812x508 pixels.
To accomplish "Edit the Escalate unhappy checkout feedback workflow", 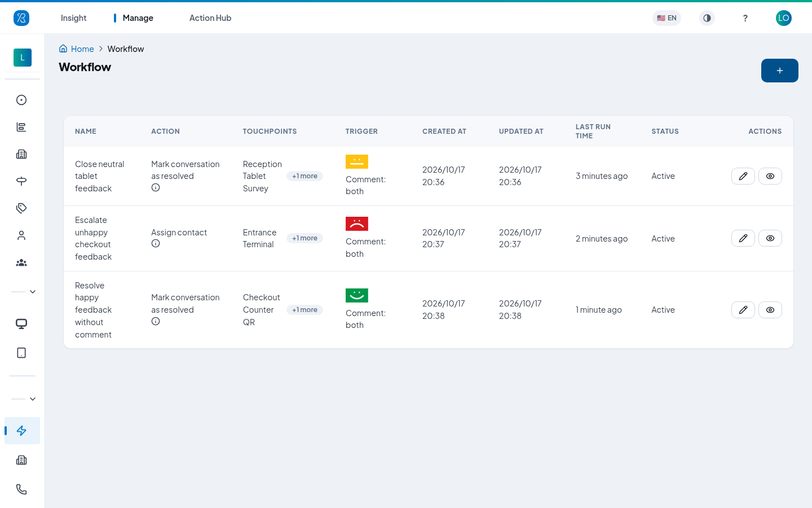I will [743, 238].
